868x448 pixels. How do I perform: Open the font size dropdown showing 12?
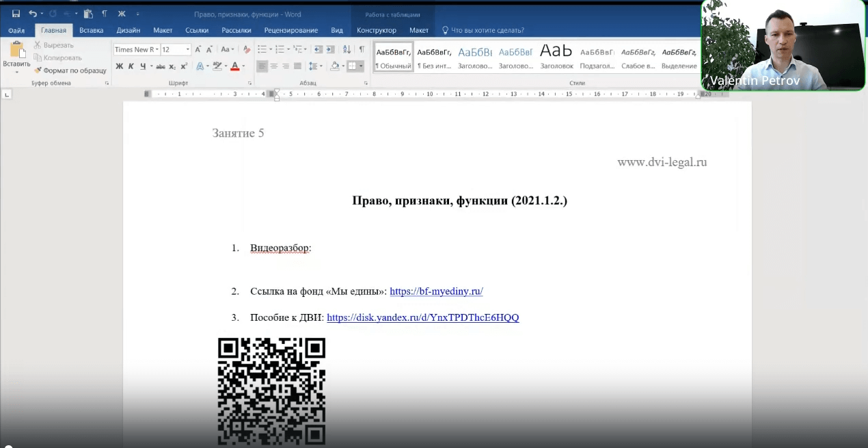click(188, 49)
